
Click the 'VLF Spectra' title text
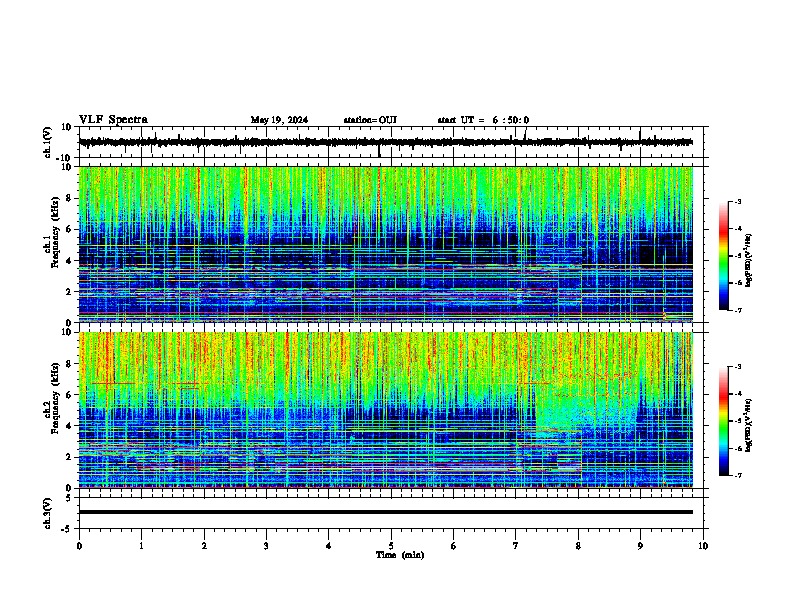tap(113, 120)
